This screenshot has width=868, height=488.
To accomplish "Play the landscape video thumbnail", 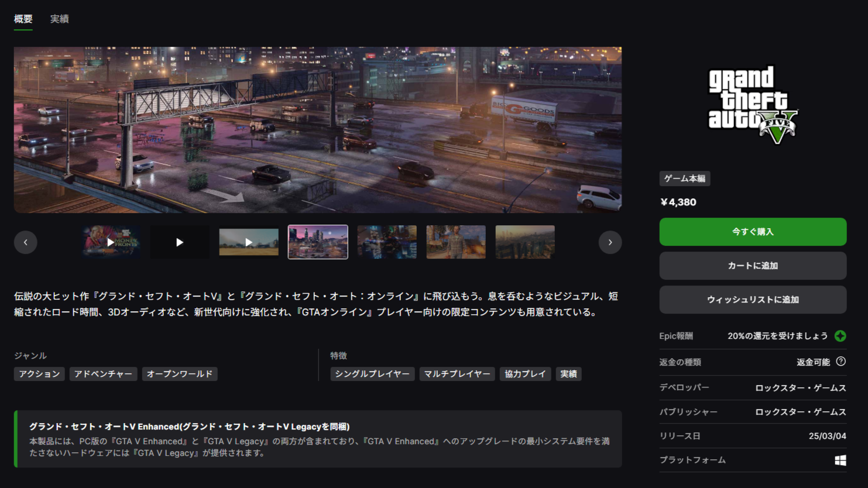I will (249, 242).
